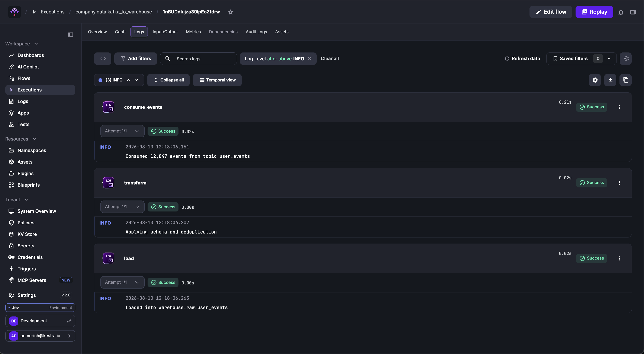Open transform task options menu
The width and height of the screenshot is (644, 354).
point(619,183)
